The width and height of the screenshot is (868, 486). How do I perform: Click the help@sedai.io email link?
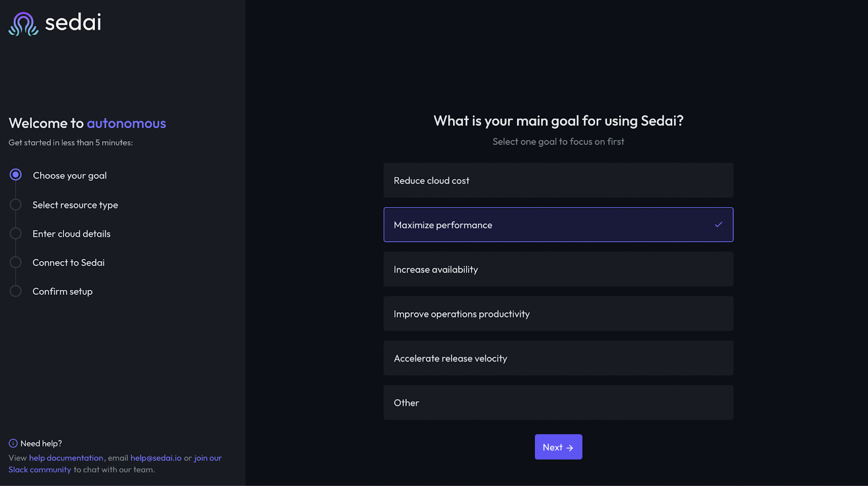(x=156, y=458)
